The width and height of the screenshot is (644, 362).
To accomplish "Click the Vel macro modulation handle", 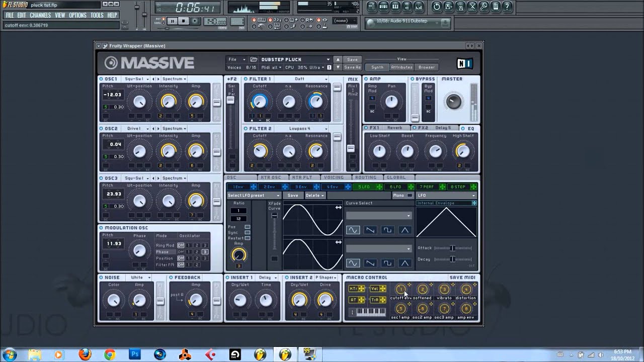I will (x=382, y=289).
